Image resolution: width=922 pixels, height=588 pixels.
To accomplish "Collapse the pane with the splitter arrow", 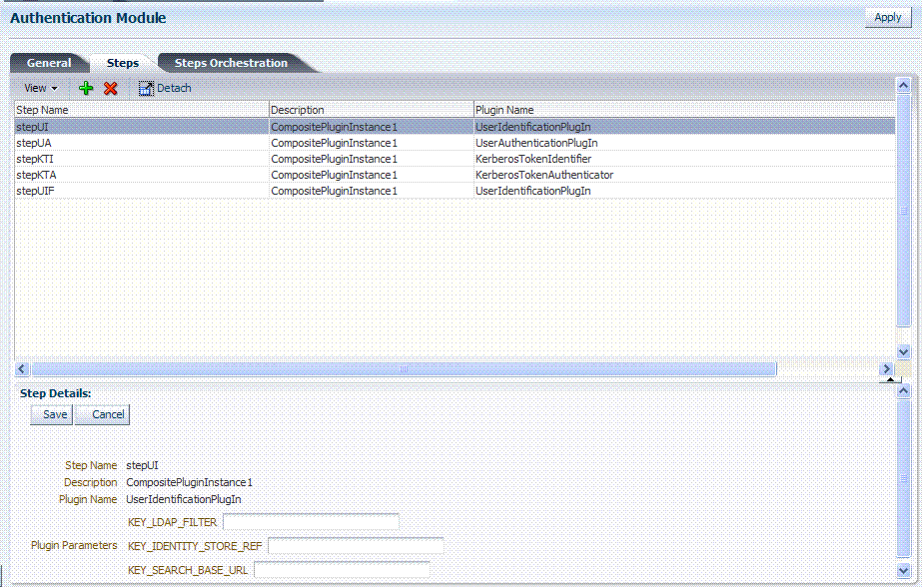I will [x=890, y=379].
